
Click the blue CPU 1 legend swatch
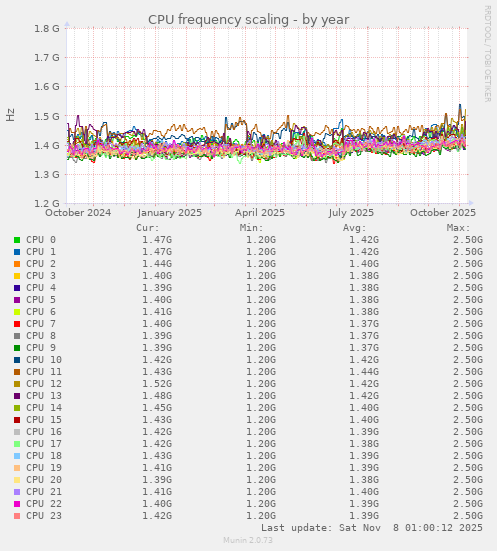(17, 252)
